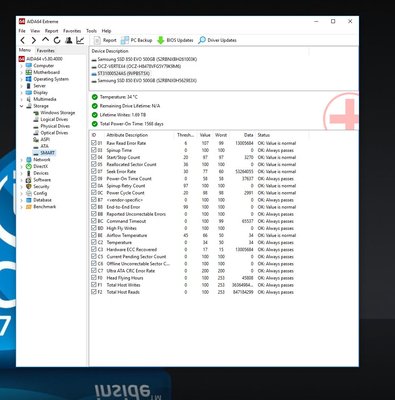This screenshot has width=395, height=400.
Task: Open the graph chart toolbar icon
Action: coord(80,40)
